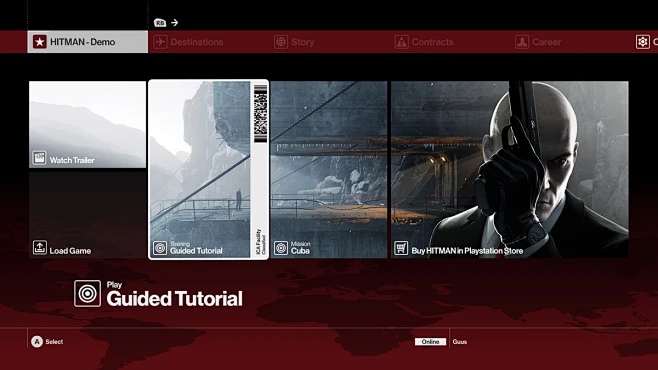Click the star icon on HITMAN - Demo
Screen dimensions: 658x370
coord(40,42)
